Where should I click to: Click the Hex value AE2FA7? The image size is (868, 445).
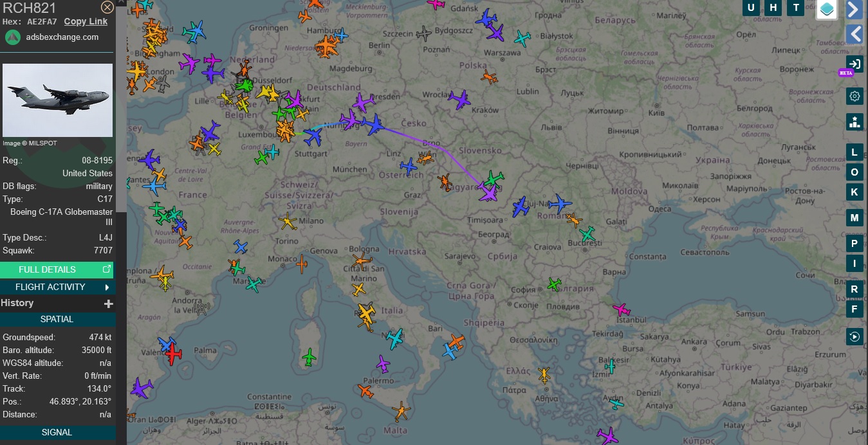point(42,22)
